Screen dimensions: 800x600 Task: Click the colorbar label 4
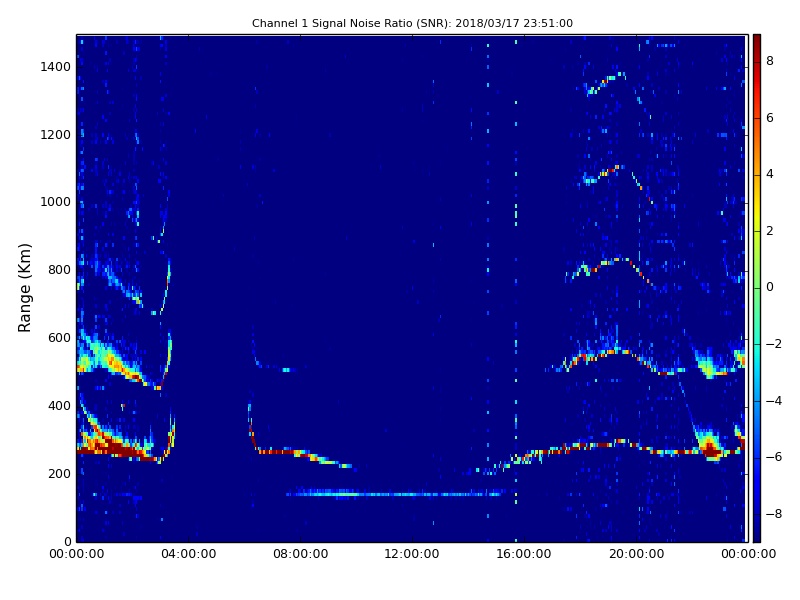(770, 174)
